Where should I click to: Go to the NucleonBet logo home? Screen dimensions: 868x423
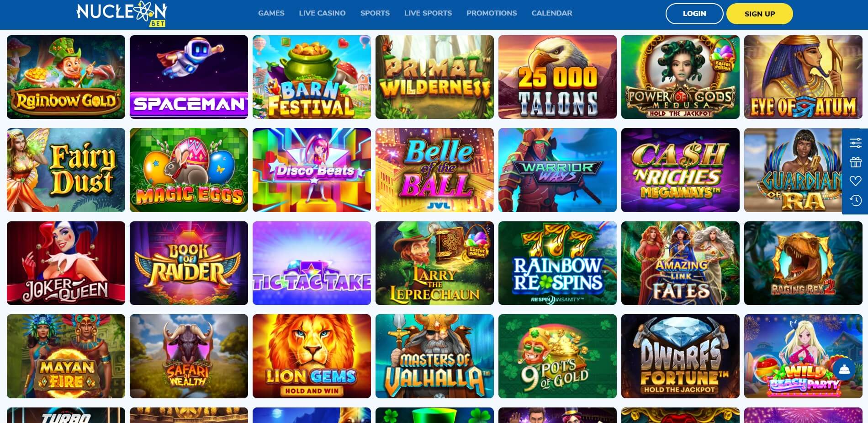point(122,14)
